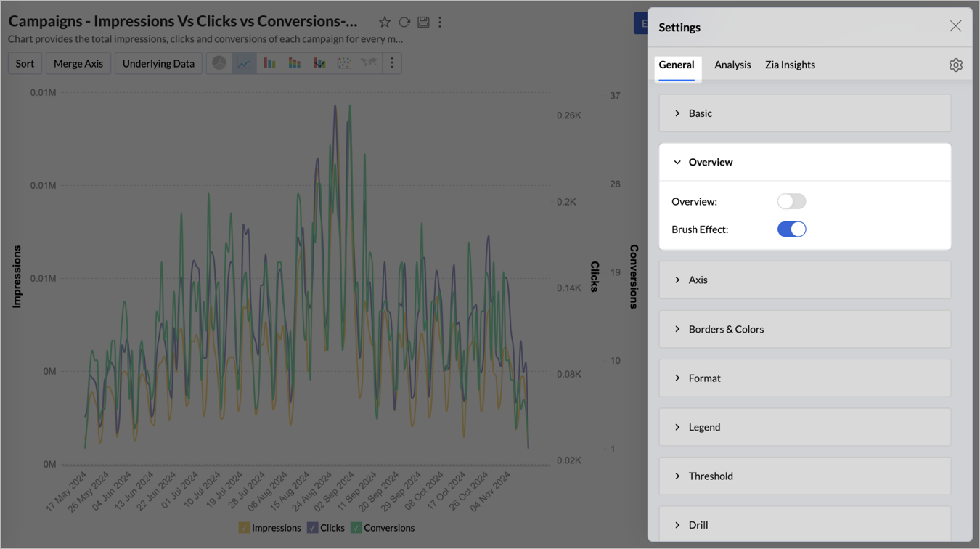Switch to the bar chart type
980x549 pixels.
269,63
